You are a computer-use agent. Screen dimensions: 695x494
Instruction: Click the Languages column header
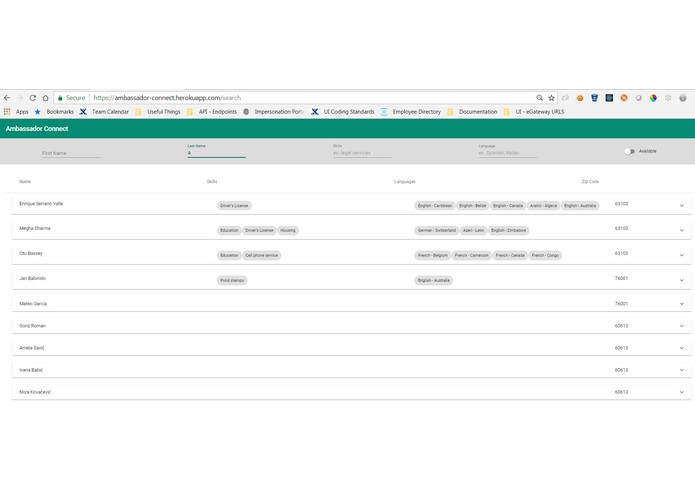click(405, 182)
